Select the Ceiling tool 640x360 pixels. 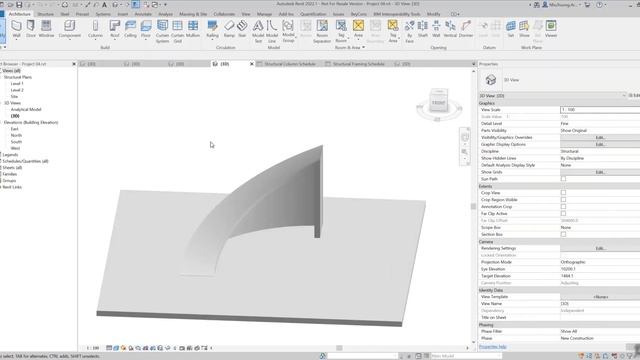click(x=130, y=29)
